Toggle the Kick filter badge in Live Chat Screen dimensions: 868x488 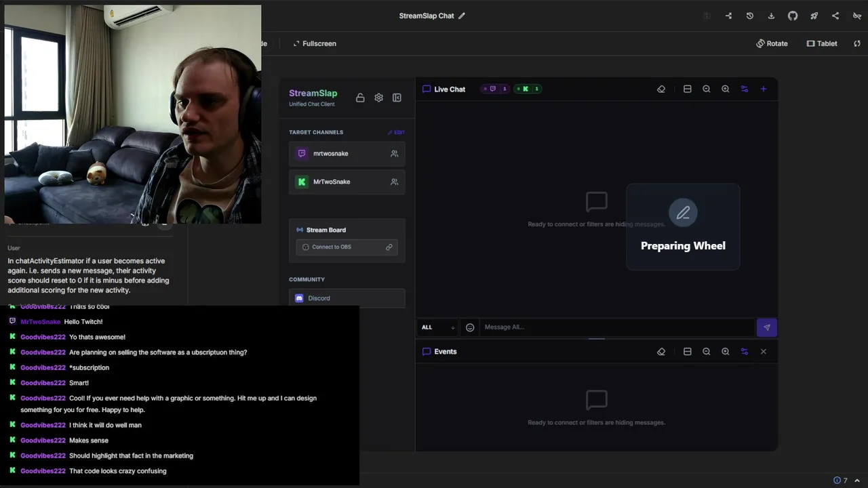528,89
